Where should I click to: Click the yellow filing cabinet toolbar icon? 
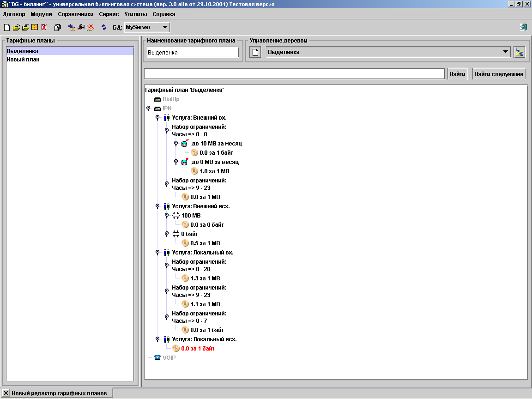[x=35, y=27]
